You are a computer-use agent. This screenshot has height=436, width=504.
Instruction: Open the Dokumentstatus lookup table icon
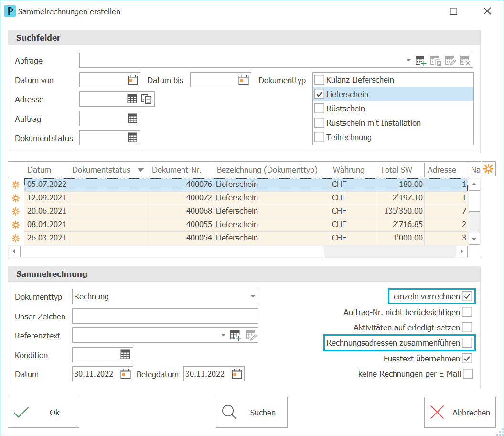[132, 138]
